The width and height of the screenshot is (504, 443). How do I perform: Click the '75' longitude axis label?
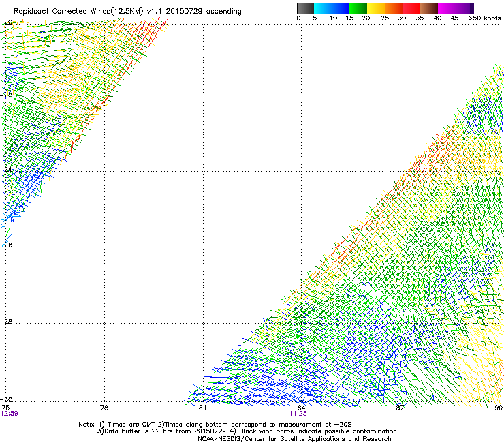tap(5, 408)
